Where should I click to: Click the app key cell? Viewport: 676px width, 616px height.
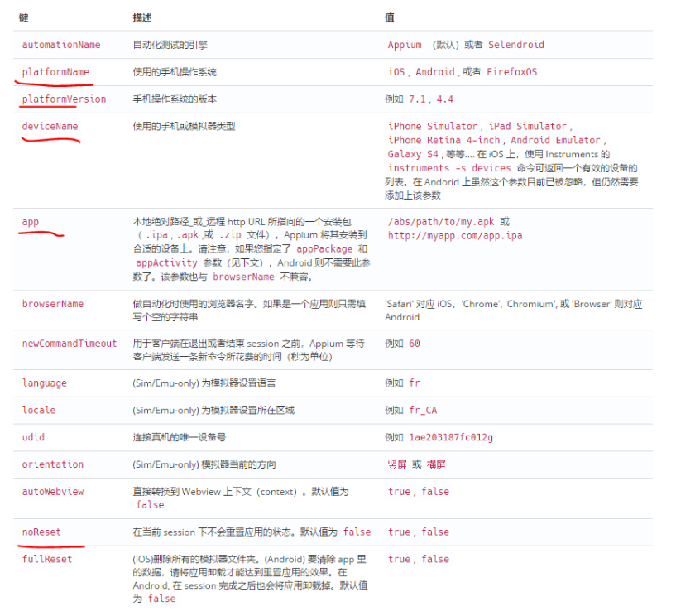[x=30, y=222]
